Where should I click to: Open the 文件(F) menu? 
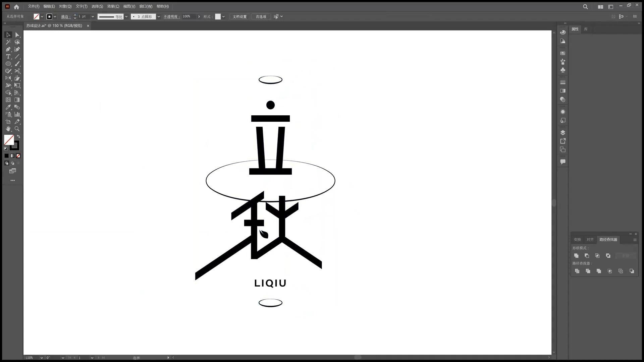[x=34, y=6]
